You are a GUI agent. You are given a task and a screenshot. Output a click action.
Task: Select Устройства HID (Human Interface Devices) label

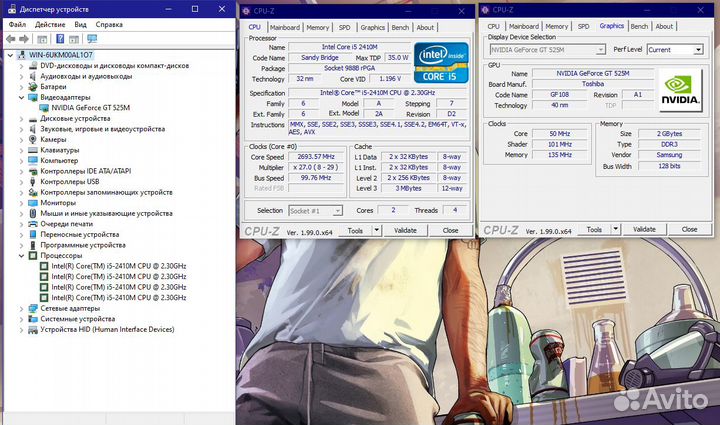point(107,330)
